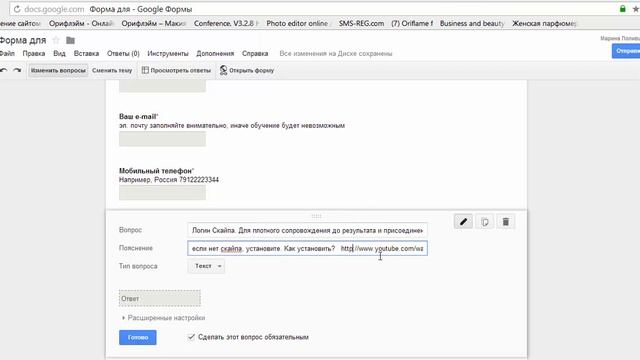The width and height of the screenshot is (640, 360).
Task: Star the form document title
Action: point(56,40)
